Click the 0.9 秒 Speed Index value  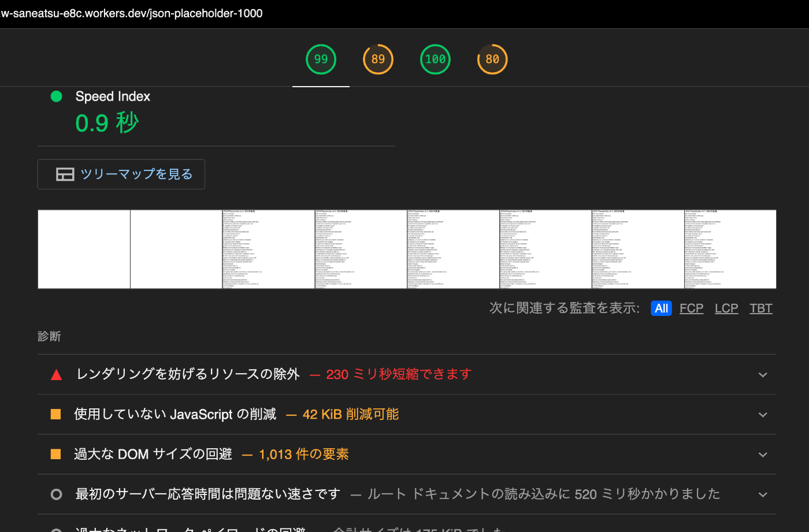click(x=107, y=123)
